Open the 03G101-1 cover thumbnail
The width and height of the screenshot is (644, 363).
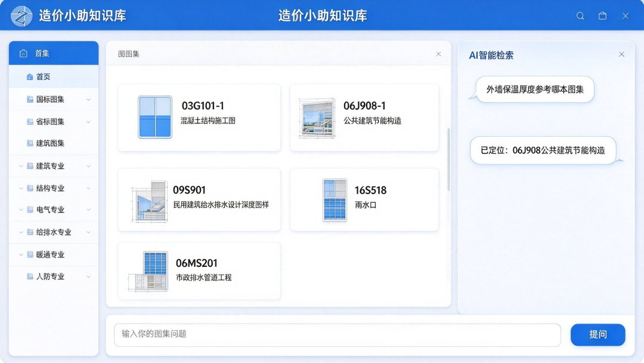[155, 117]
